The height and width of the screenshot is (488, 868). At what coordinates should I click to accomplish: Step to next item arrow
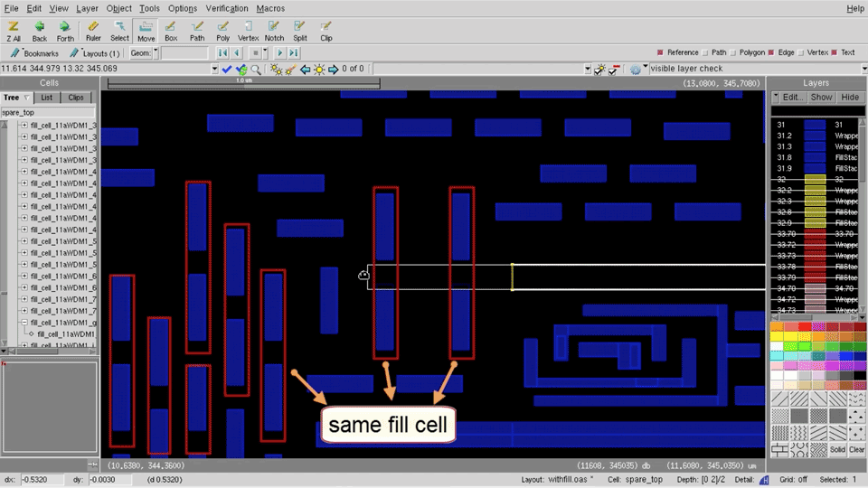(x=279, y=53)
